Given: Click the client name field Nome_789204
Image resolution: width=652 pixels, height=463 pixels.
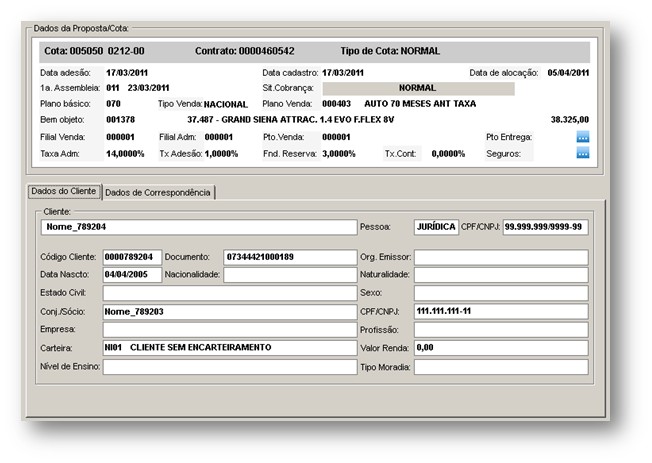Looking at the screenshot, I should (x=199, y=227).
